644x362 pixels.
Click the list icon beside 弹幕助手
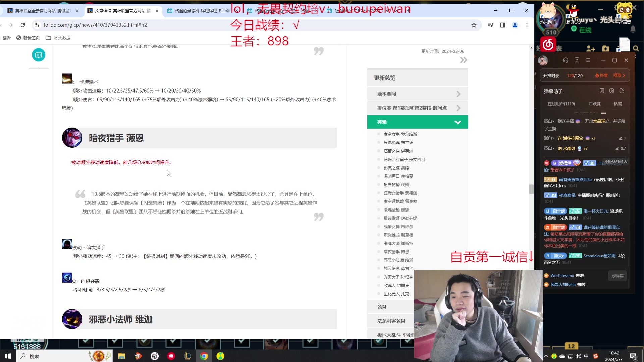coord(602,91)
